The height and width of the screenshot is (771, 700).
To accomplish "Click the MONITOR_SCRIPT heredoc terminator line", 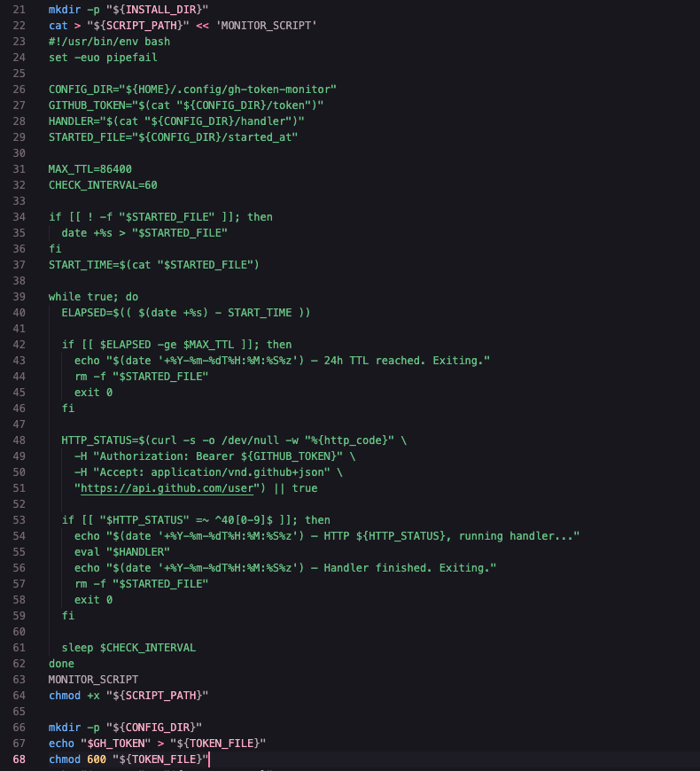I will pyautogui.click(x=93, y=680).
